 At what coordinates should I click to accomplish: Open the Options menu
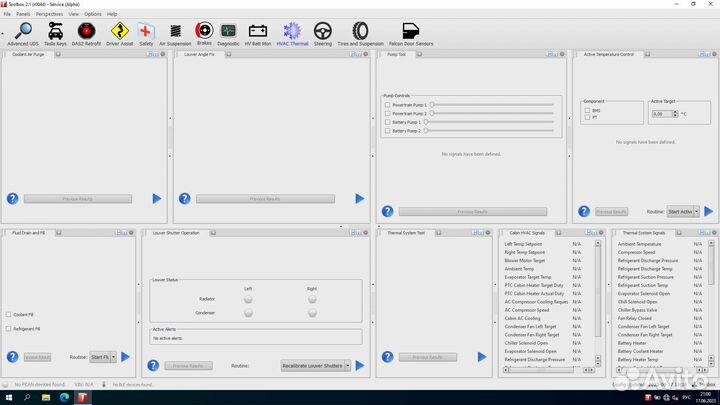click(x=93, y=14)
